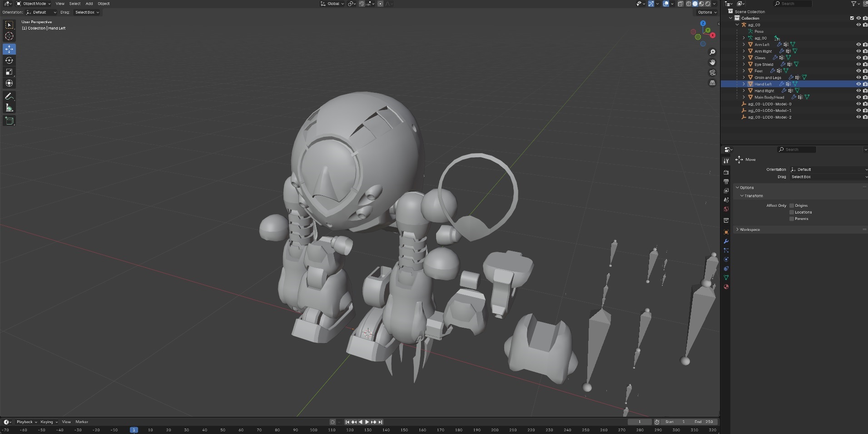
Task: Open the Object Constraints properties tab
Action: (x=726, y=269)
